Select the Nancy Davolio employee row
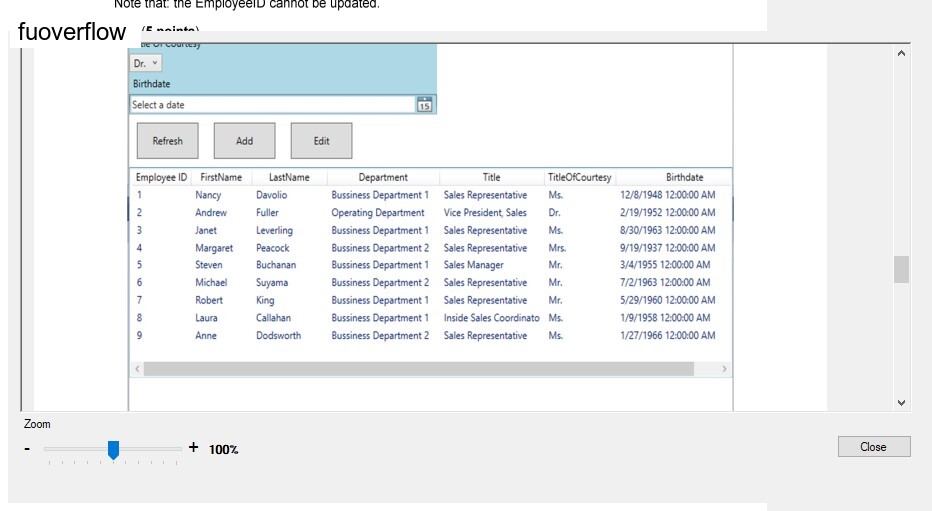This screenshot has height=511, width=932. 430,195
